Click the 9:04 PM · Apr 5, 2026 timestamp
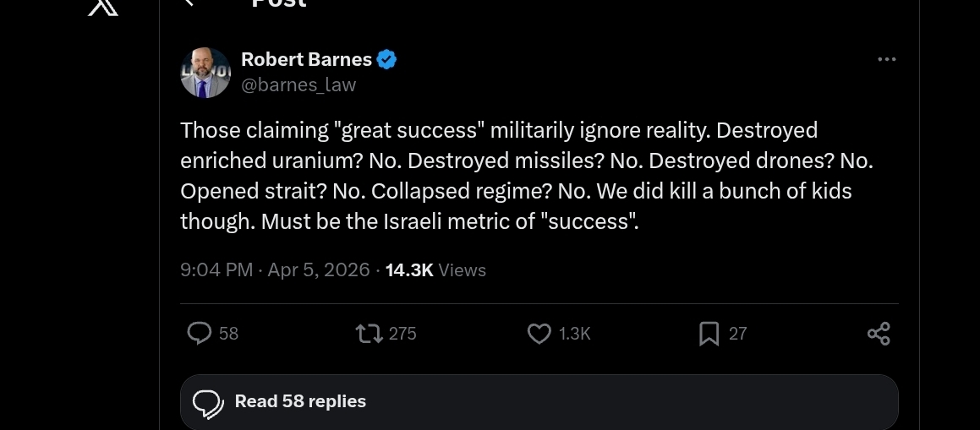The height and width of the screenshot is (430, 980). [x=275, y=270]
